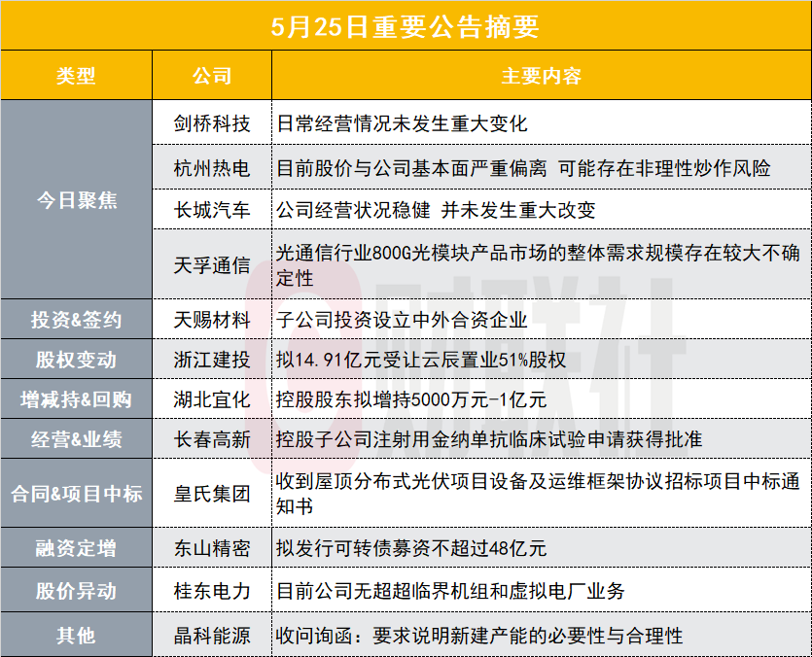
Task: Click text 子公司投资设立中外合资企业
Action: (x=402, y=320)
